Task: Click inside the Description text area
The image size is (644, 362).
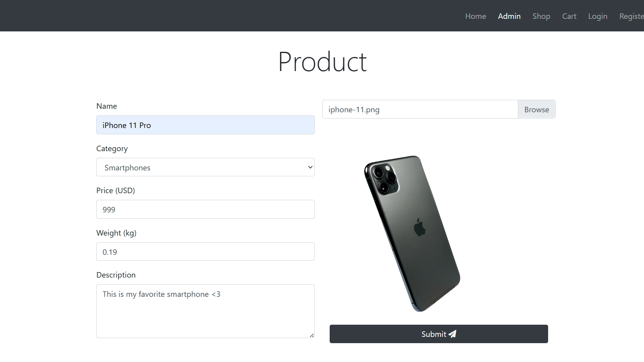Action: [205, 310]
